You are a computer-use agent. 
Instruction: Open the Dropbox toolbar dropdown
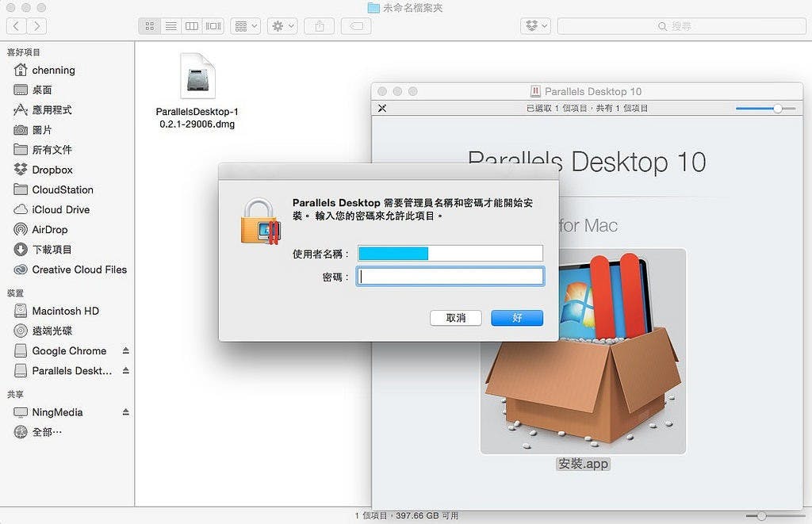tap(535, 26)
